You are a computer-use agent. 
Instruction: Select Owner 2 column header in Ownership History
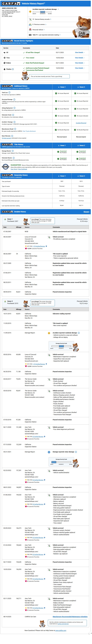[81, 176]
